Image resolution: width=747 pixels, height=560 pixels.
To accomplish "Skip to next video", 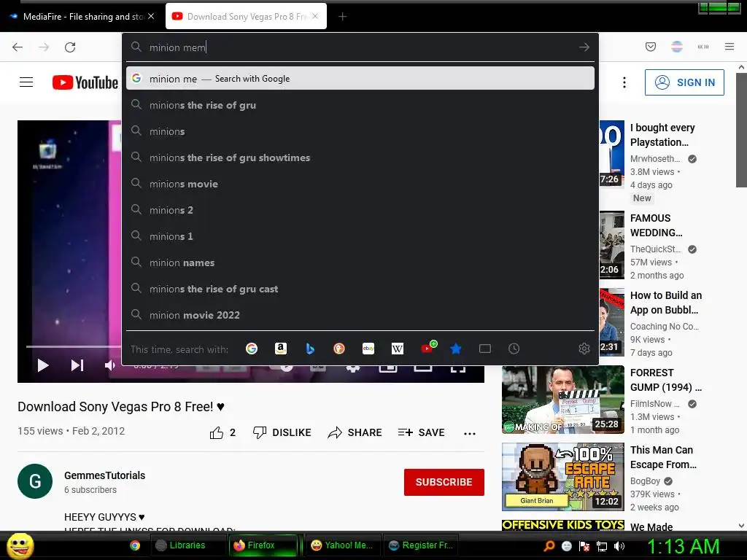I will coord(77,365).
